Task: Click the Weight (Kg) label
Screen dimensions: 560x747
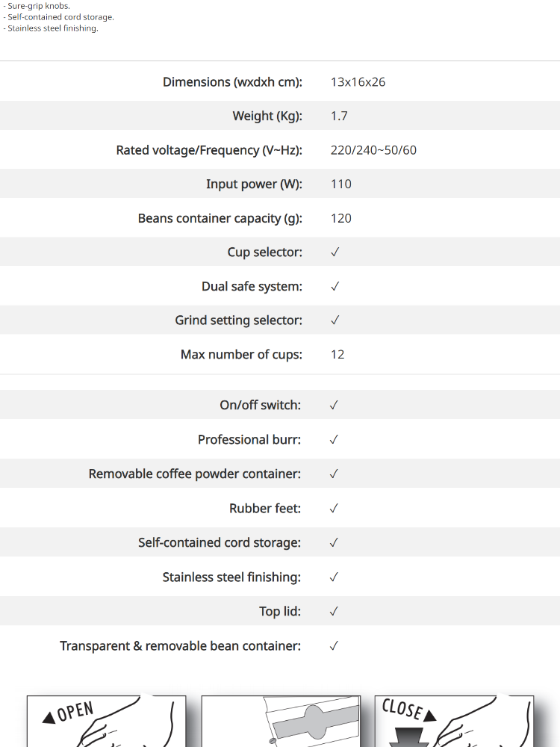Action: point(267,117)
